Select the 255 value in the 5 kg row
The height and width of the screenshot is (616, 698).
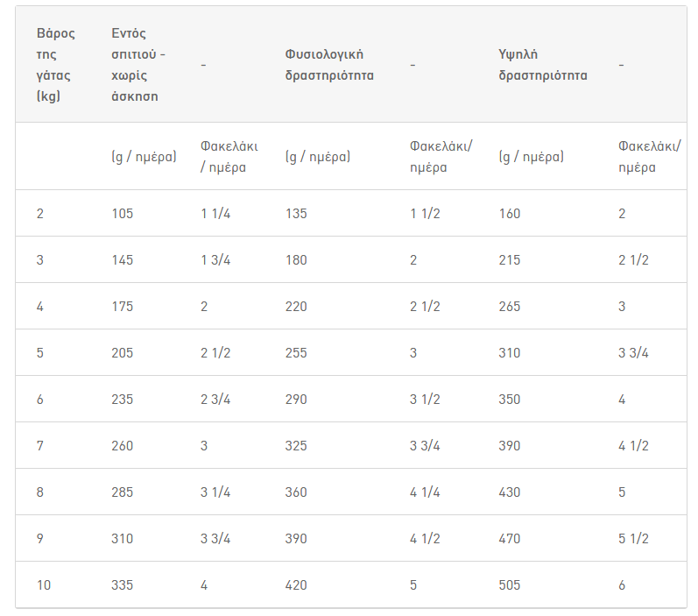coord(296,353)
